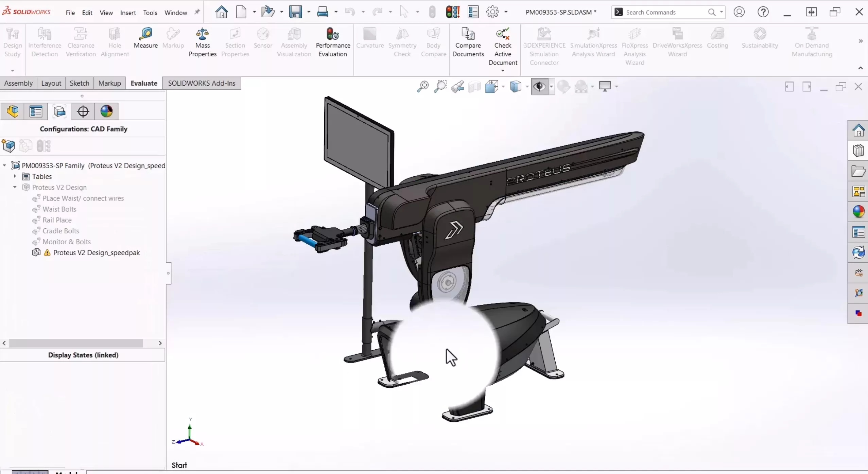Click the Print icon
The height and width of the screenshot is (474, 868).
click(323, 12)
